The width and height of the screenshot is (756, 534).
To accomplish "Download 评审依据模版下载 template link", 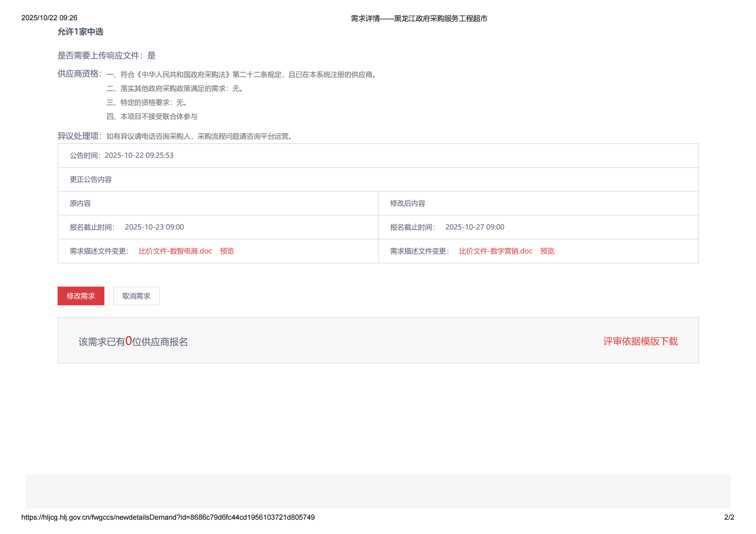I will coord(640,341).
